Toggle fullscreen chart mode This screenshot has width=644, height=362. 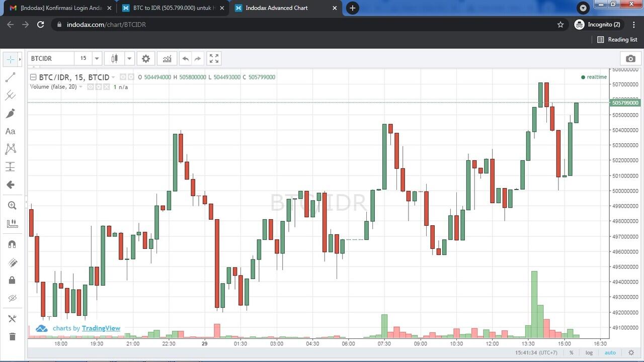point(214,59)
